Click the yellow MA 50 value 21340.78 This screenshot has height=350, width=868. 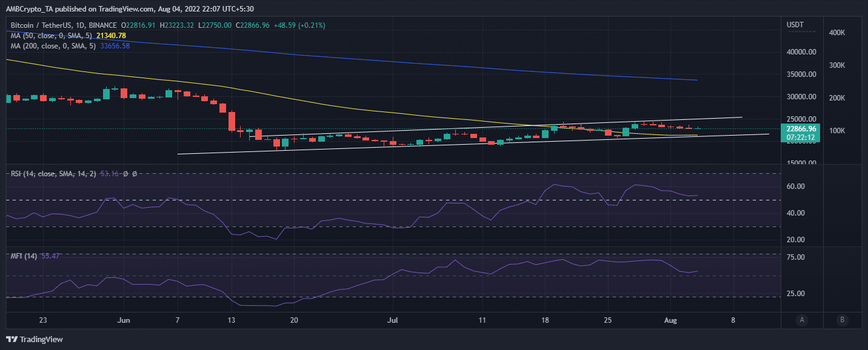[110, 36]
